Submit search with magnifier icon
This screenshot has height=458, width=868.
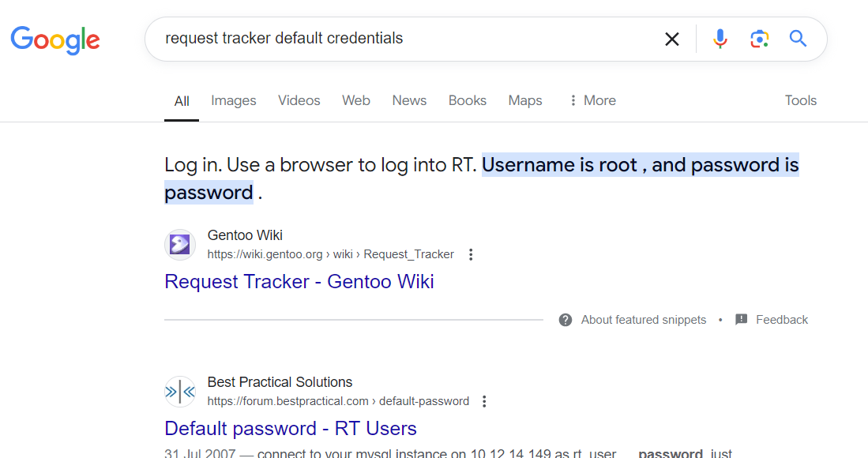pyautogui.click(x=798, y=39)
